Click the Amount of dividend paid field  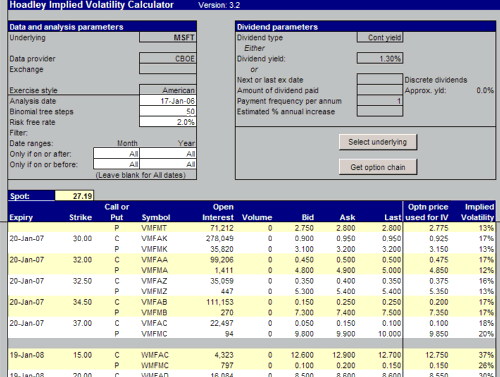(380, 90)
